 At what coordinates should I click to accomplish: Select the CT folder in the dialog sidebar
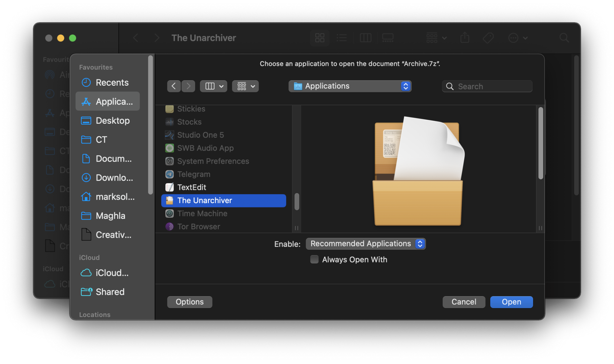click(108, 140)
